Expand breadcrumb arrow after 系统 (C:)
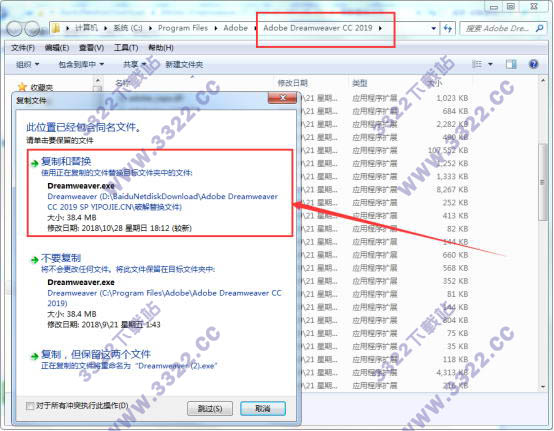554x431 pixels. pyautogui.click(x=150, y=28)
